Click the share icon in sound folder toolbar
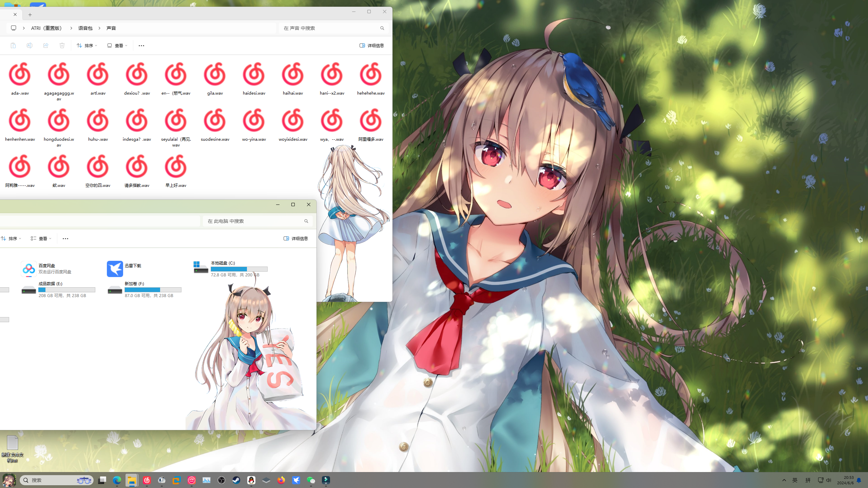The image size is (868, 488). click(46, 45)
